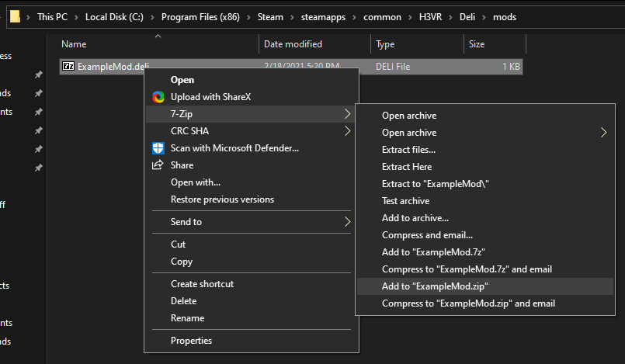
Task: Click first Open archive in 7-Zip submenu
Action: pos(485,116)
